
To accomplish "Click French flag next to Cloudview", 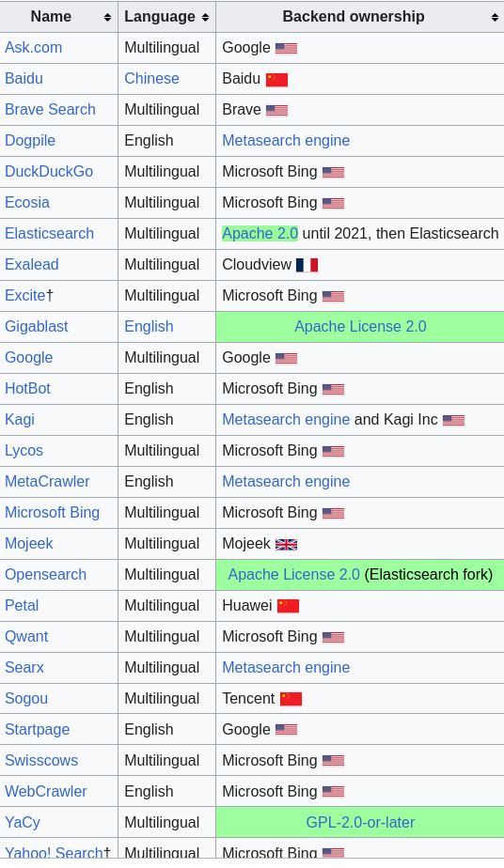I will click(307, 265).
